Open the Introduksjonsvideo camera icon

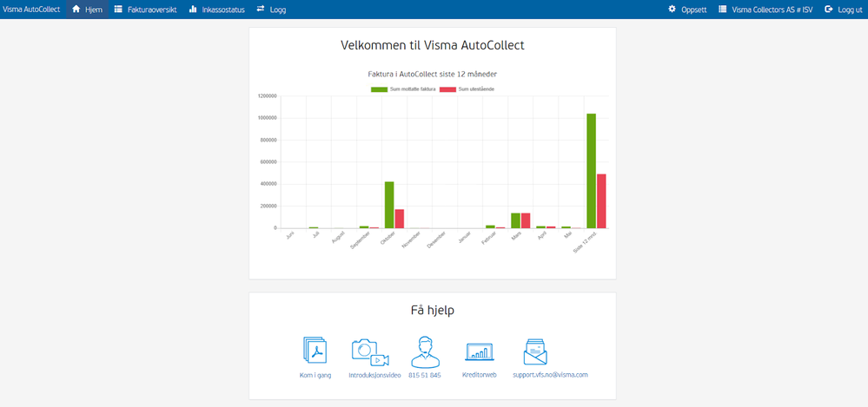pyautogui.click(x=370, y=352)
